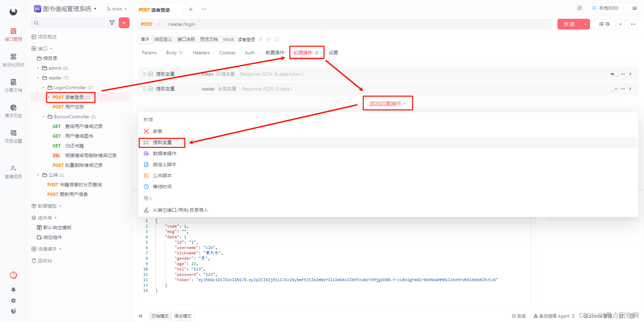644x322 pixels.
Task: Open 邀请成员 in the left sidebar
Action: click(x=13, y=172)
